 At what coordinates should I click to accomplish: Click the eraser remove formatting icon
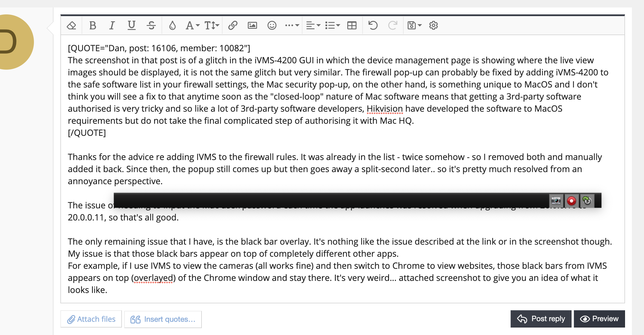(x=71, y=26)
